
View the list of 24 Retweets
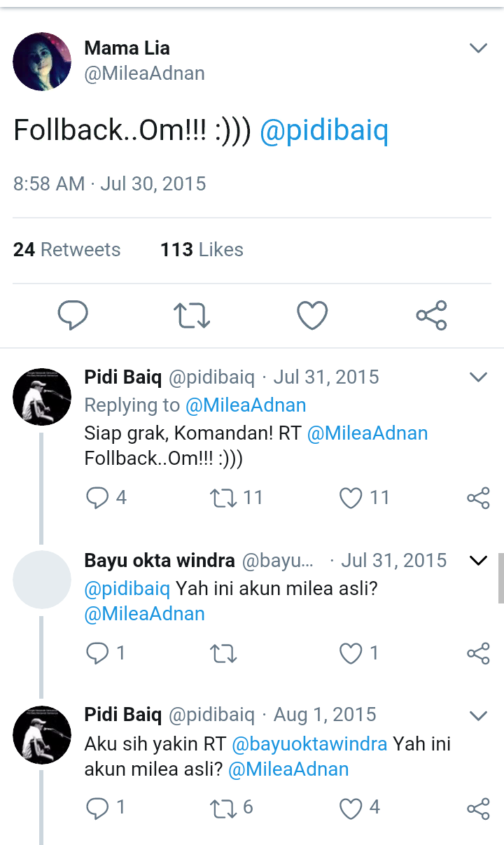pos(66,249)
